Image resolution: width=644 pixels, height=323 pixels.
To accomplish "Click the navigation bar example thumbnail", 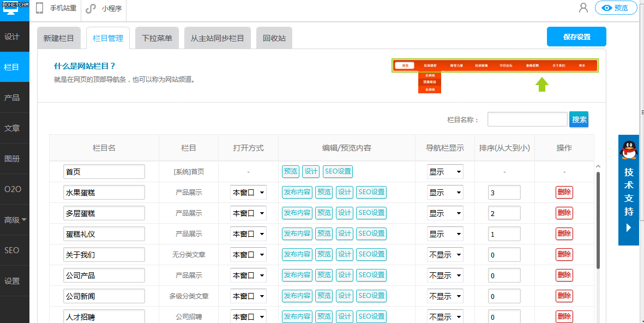I will [x=495, y=65].
